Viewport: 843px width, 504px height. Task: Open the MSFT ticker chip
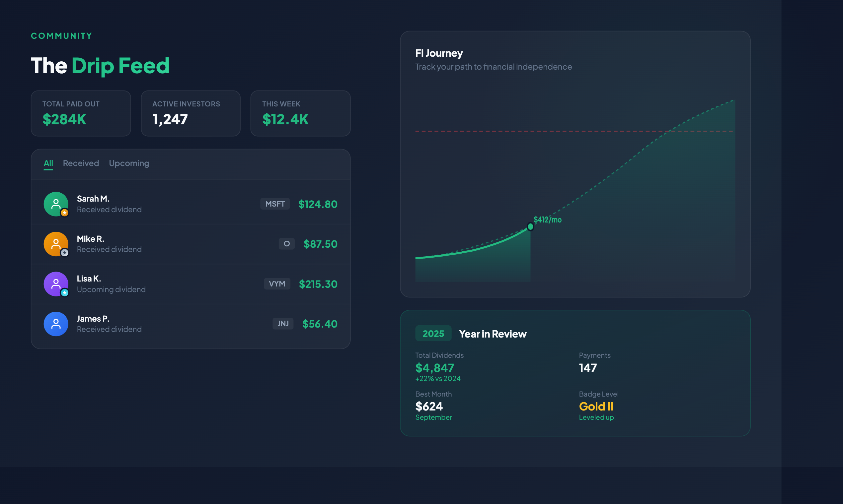[x=275, y=204]
